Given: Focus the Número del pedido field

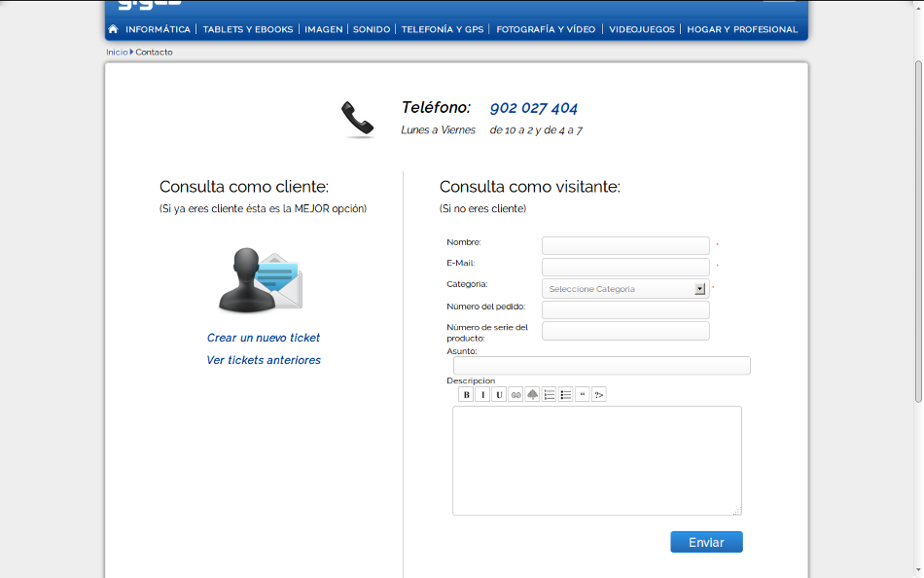Looking at the screenshot, I should click(x=625, y=309).
